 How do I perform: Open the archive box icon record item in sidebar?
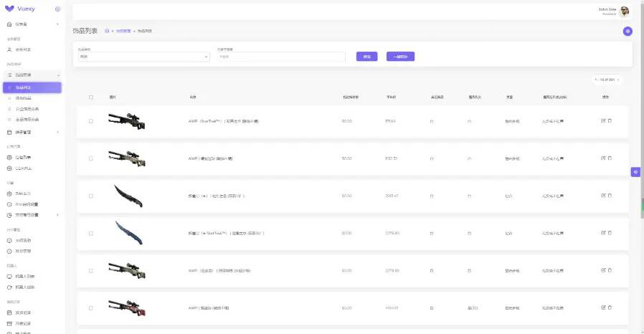point(32,323)
